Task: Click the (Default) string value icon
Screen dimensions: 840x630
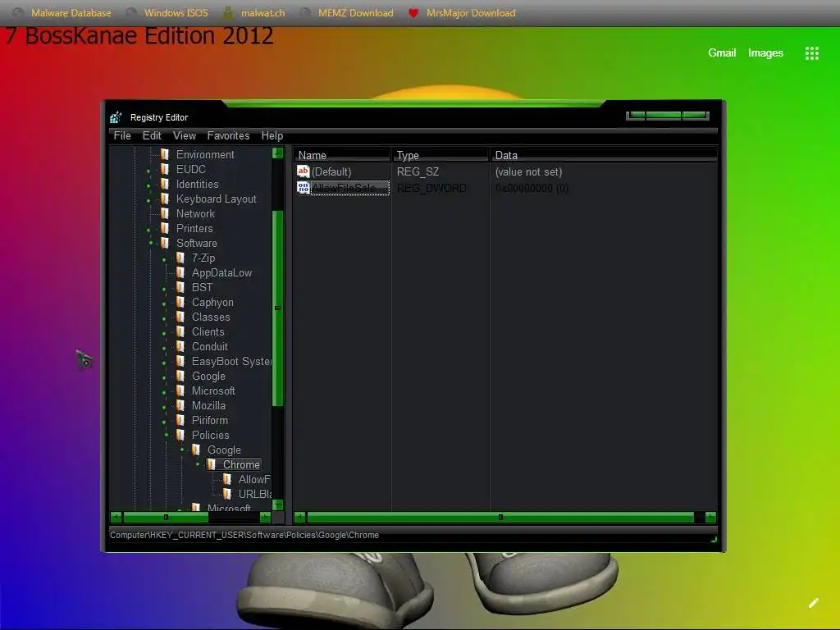Action: 304,171
